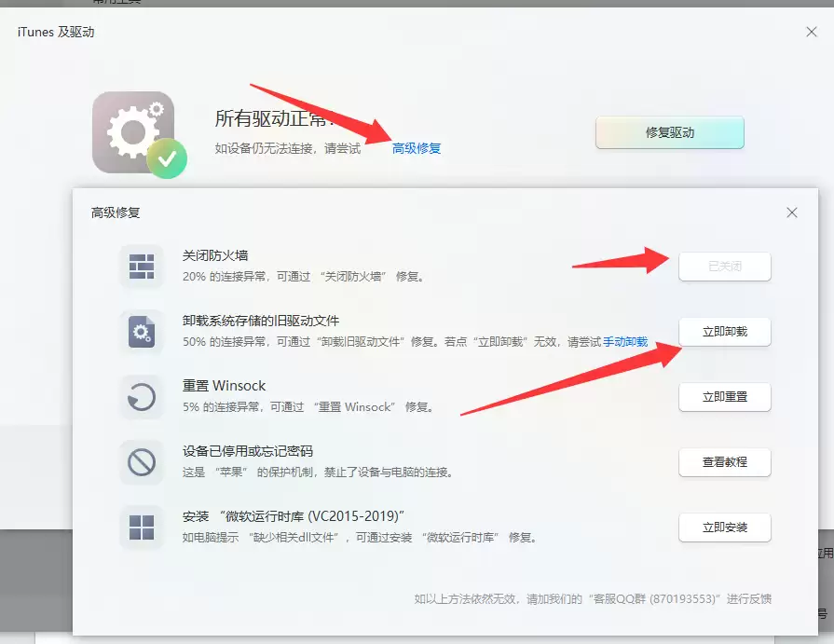Click the 5% 的连接异常 Winsock description
This screenshot has width=834, height=644.
click(x=308, y=407)
